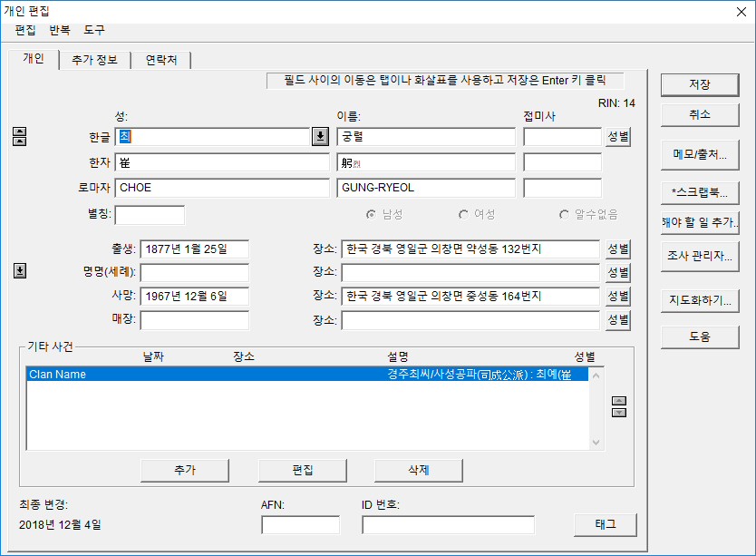Click 성별 button on the 출생 place row
The height and width of the screenshot is (556, 756).
click(618, 249)
